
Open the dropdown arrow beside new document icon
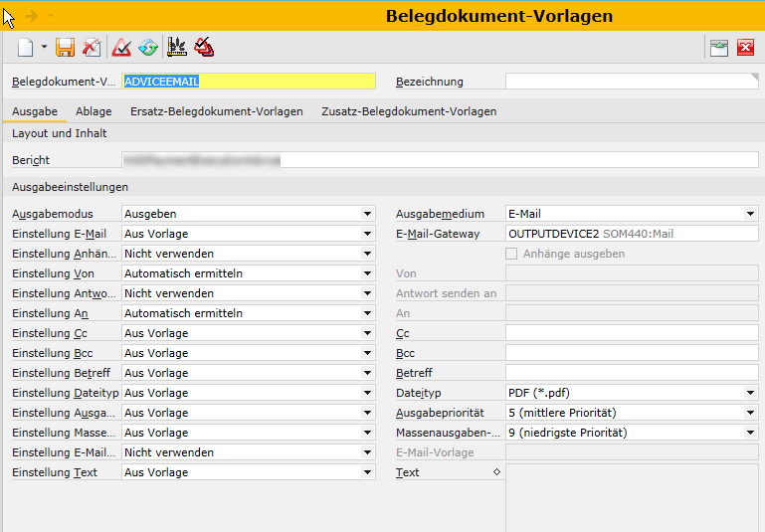tap(44, 48)
